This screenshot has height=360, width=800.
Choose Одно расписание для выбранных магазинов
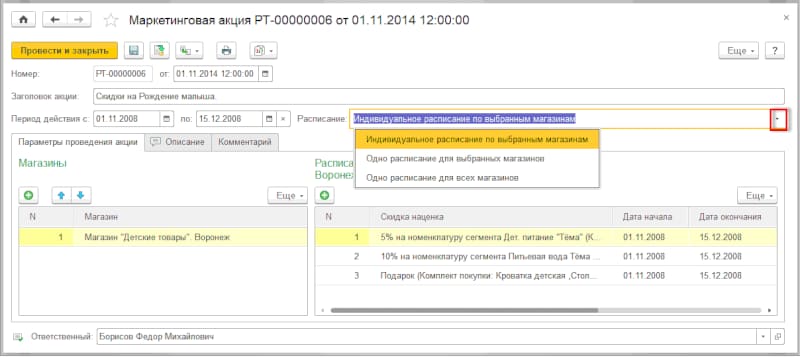[x=477, y=159]
